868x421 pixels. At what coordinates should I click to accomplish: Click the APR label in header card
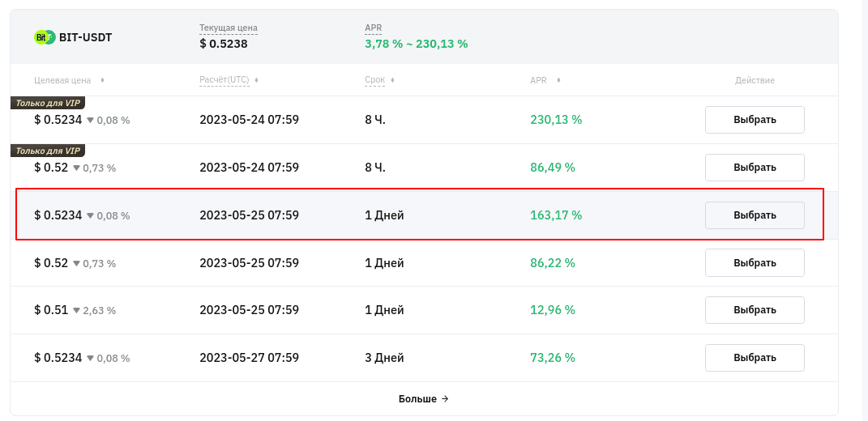click(x=373, y=28)
